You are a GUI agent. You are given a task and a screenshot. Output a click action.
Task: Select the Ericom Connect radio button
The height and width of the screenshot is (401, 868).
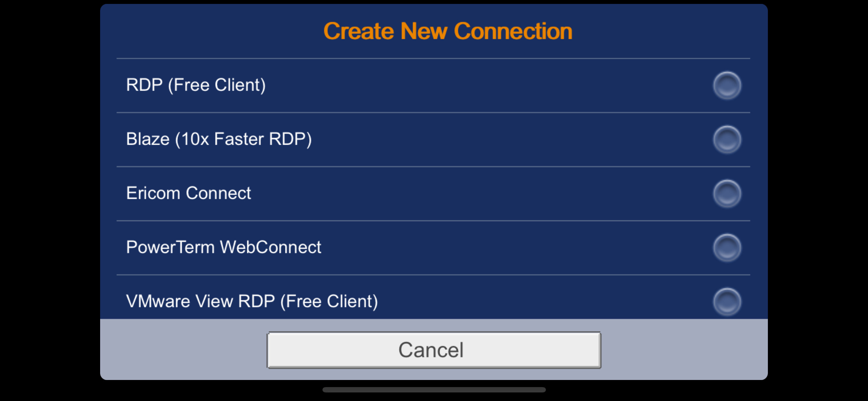pyautogui.click(x=727, y=194)
